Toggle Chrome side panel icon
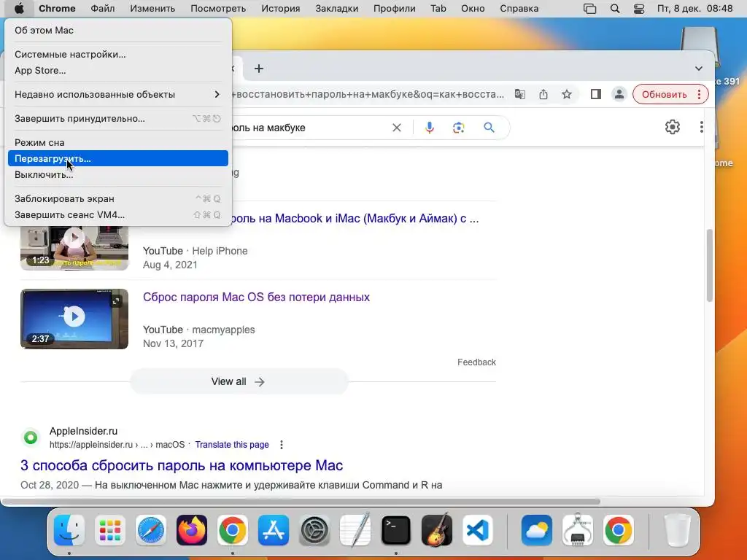The height and width of the screenshot is (560, 747). (595, 94)
